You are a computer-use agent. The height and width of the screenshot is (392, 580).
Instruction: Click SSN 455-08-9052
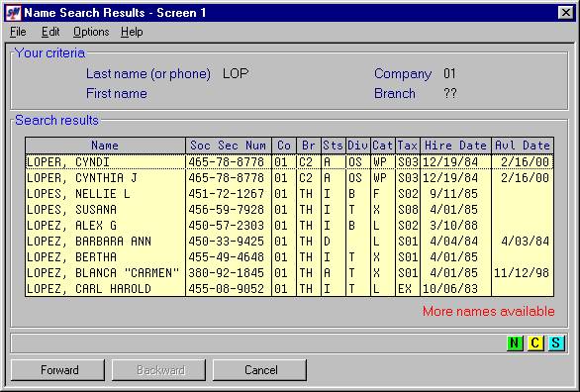(x=227, y=288)
